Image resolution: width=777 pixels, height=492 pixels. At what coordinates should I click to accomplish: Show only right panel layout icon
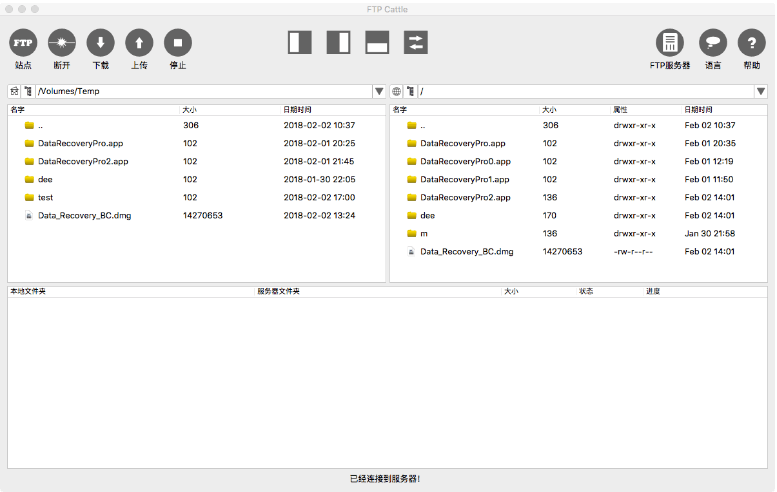pos(338,43)
